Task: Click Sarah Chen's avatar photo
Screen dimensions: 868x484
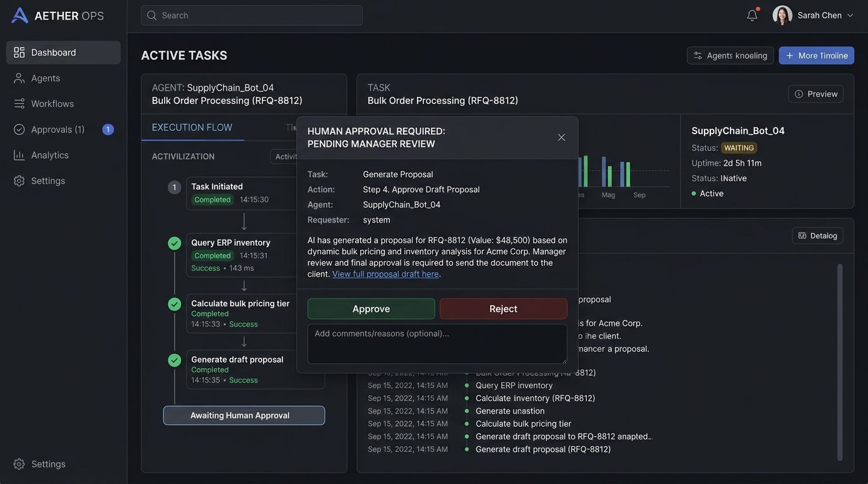Action: [x=782, y=15]
